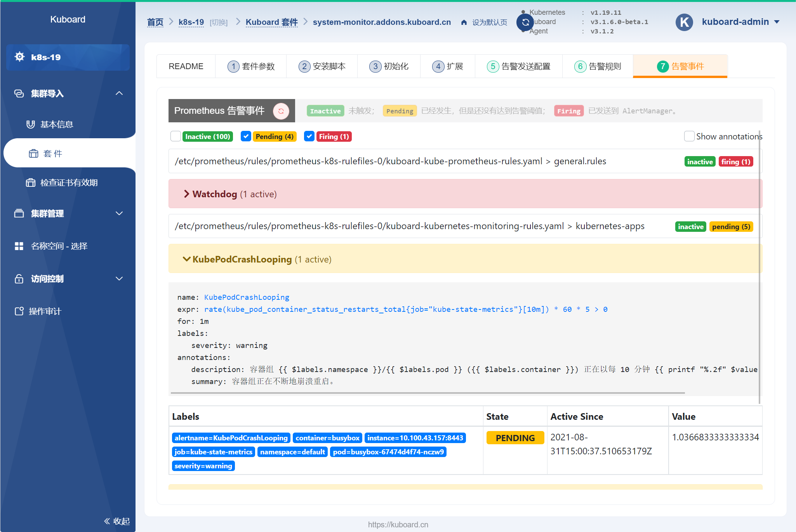Click the rate(...) expr query link
796x532 pixels.
click(406, 309)
